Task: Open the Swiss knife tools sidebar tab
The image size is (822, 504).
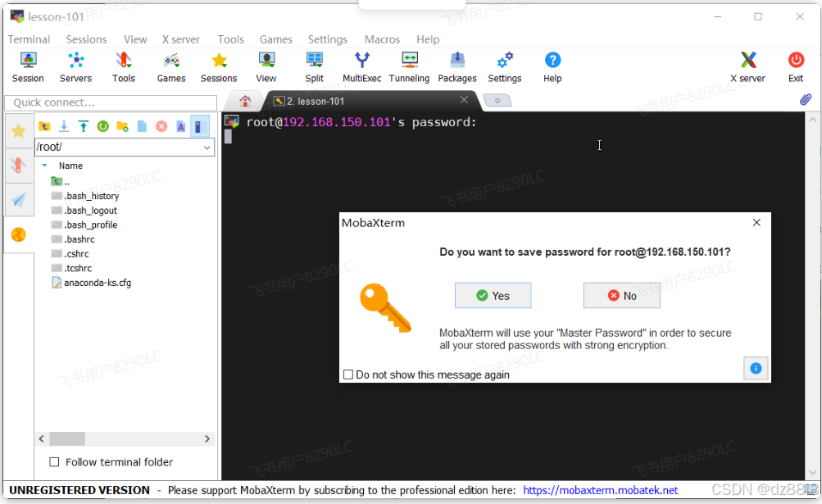Action: coord(18,166)
